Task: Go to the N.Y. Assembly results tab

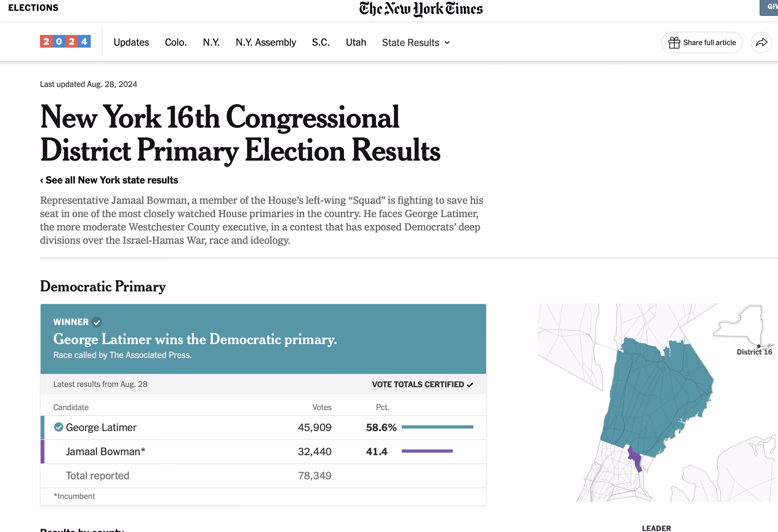Action: pos(266,43)
